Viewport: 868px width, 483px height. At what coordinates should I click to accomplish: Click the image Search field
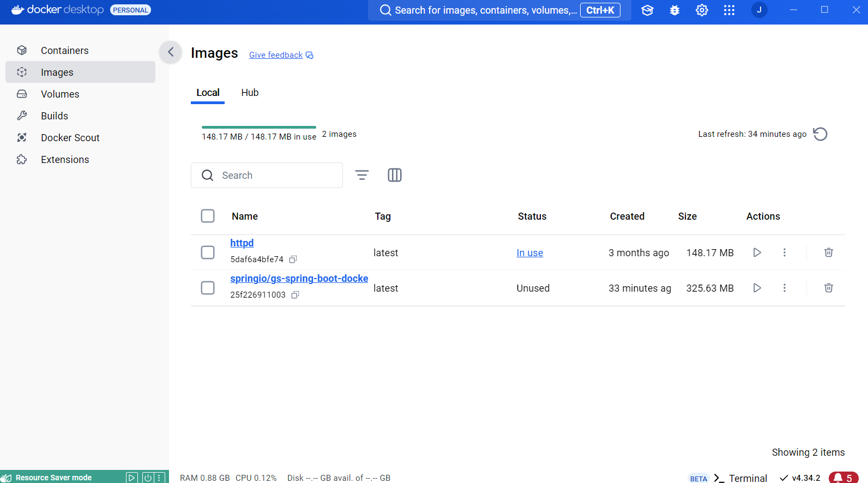267,175
